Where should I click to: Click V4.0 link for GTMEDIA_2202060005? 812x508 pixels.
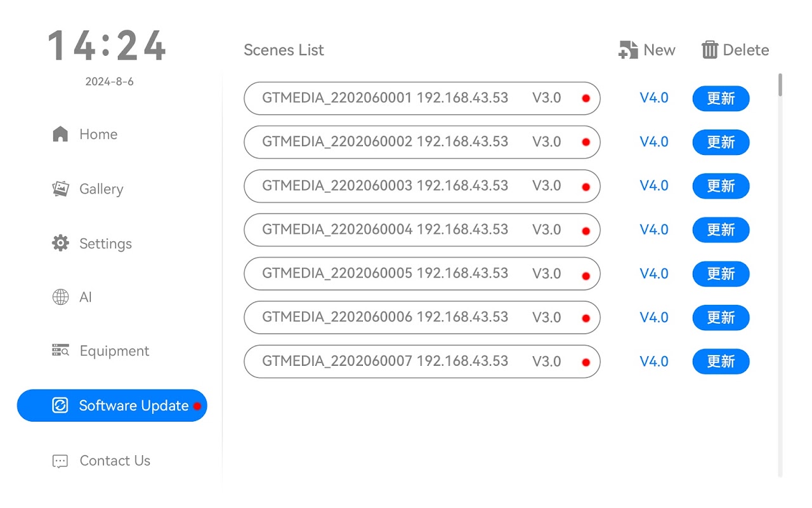click(x=654, y=273)
